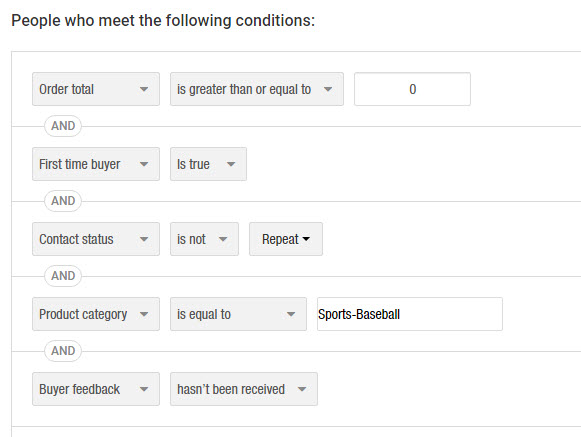The height and width of the screenshot is (437, 581).
Task: Toggle the first AND connector below Order total
Action: (63, 126)
